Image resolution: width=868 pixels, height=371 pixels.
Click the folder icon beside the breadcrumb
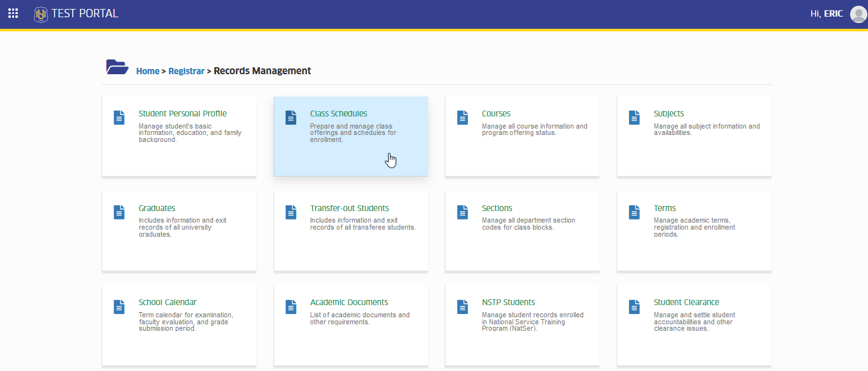(117, 67)
